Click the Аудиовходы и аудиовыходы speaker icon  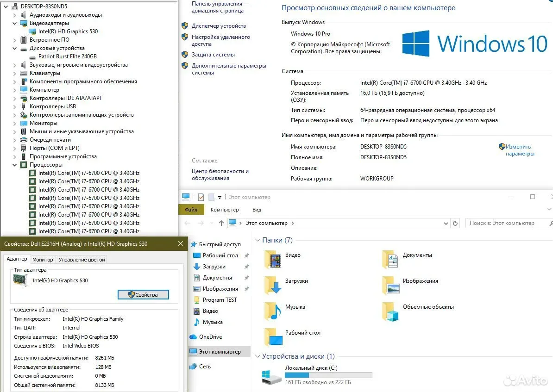pyautogui.click(x=24, y=15)
